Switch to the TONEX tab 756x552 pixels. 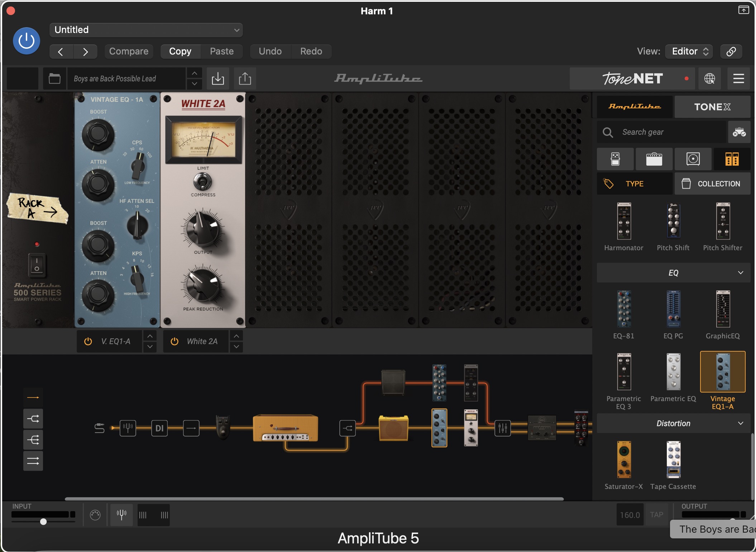(712, 107)
